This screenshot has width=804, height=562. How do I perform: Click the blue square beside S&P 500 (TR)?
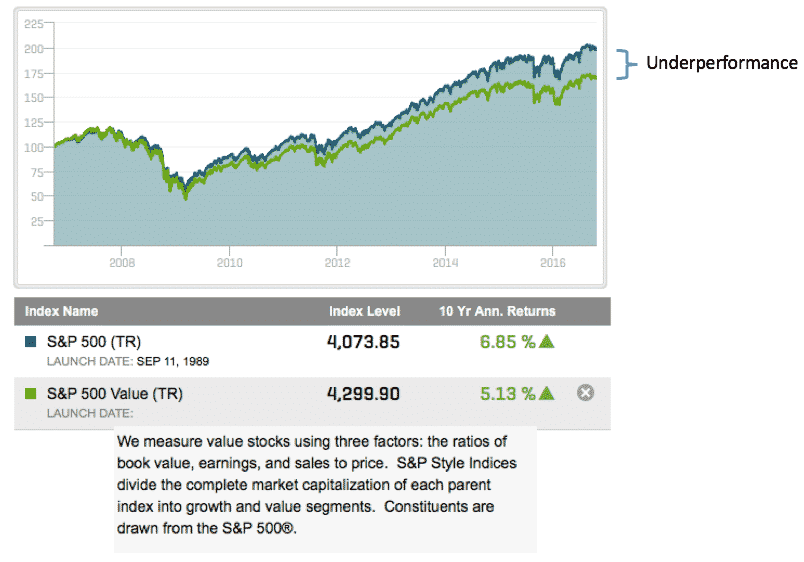[x=30, y=342]
